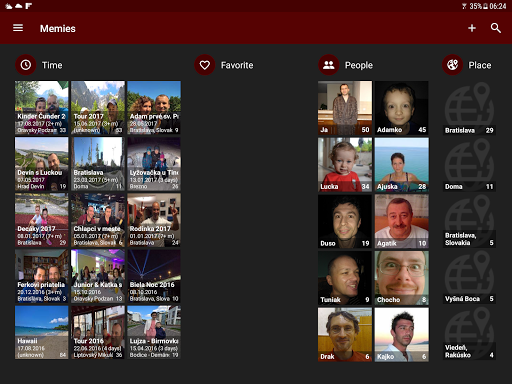
Task: Open the Doma 11 place tile
Action: pyautogui.click(x=469, y=164)
